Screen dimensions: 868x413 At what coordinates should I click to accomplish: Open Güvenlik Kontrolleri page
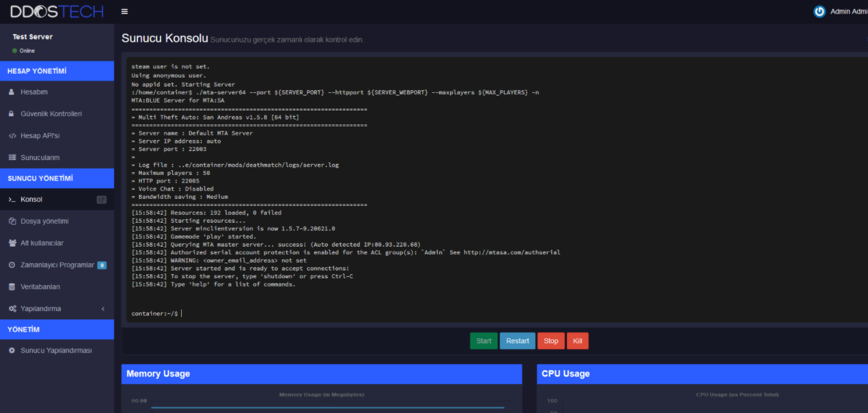[x=51, y=114]
